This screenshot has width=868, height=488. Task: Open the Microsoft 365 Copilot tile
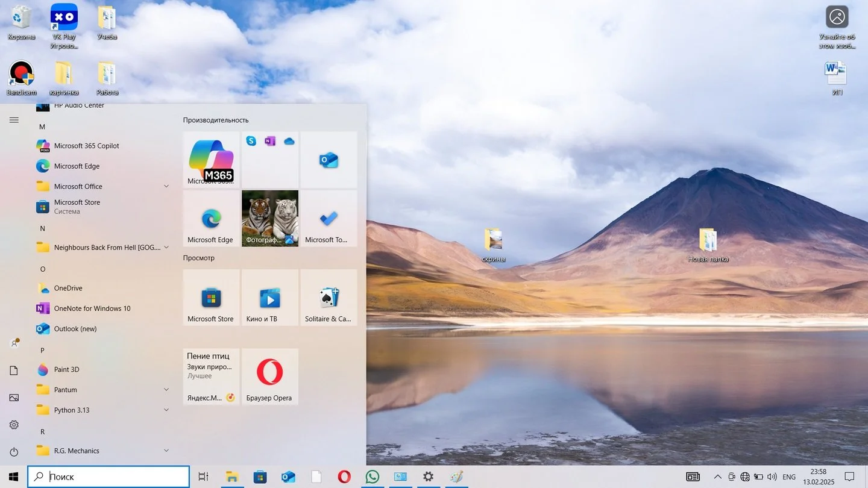click(x=211, y=160)
